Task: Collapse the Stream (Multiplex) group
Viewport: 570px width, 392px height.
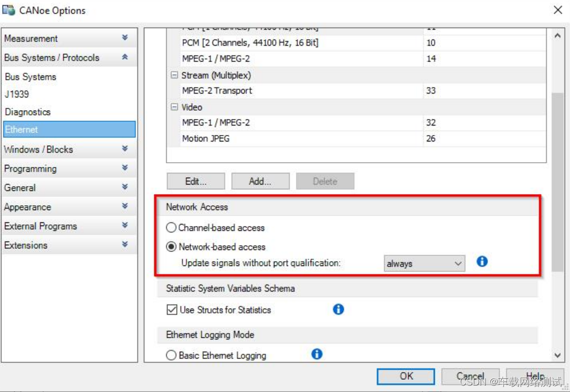Action: point(174,75)
